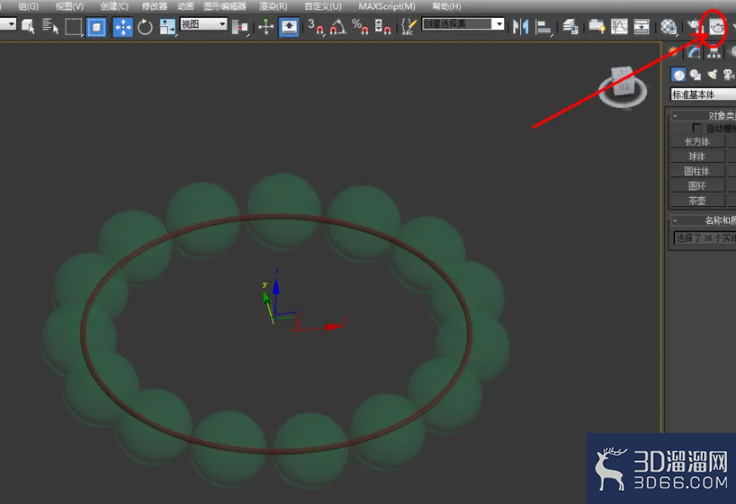Open Edit Named Selection Sets
Viewport: 736px width, 504px height.
click(409, 27)
